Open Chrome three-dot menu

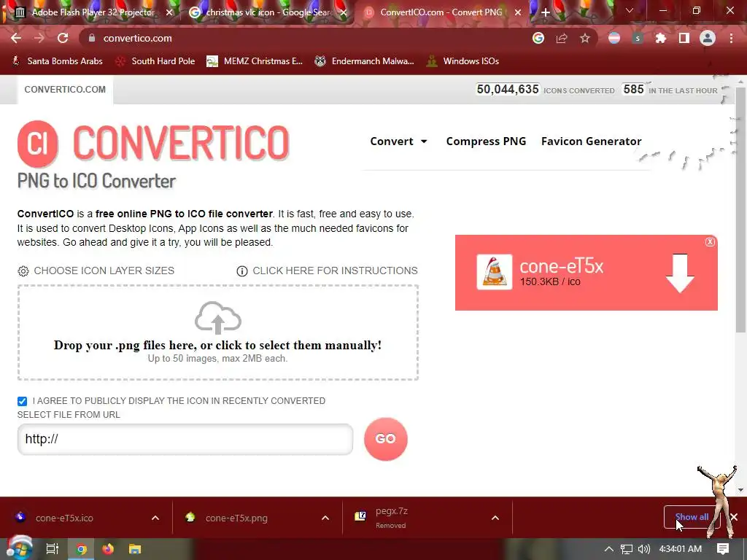[x=731, y=38]
